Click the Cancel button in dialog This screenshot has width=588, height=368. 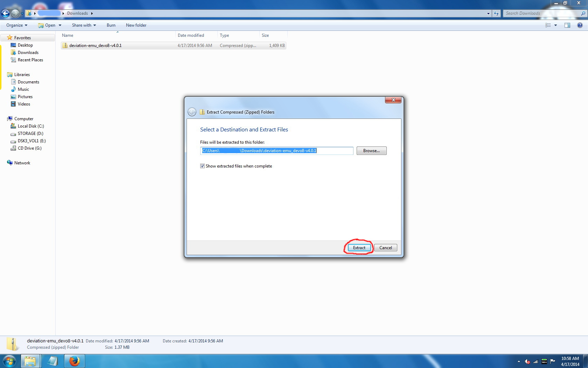point(385,248)
